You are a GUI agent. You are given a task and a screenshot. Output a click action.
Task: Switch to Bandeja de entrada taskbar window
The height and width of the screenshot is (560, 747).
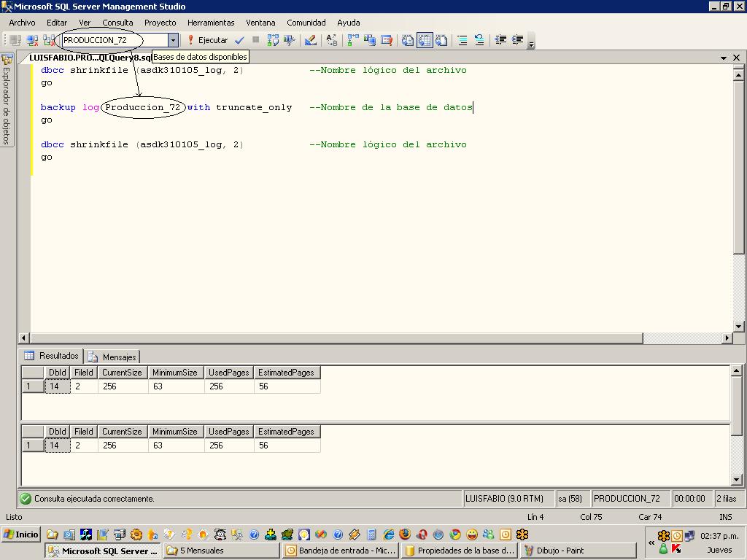(340, 551)
